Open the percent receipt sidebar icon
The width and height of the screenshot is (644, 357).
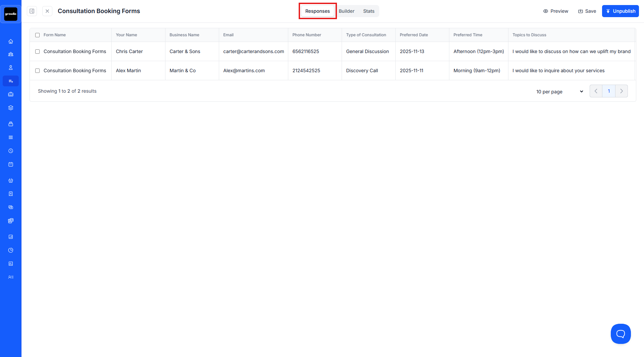[11, 194]
